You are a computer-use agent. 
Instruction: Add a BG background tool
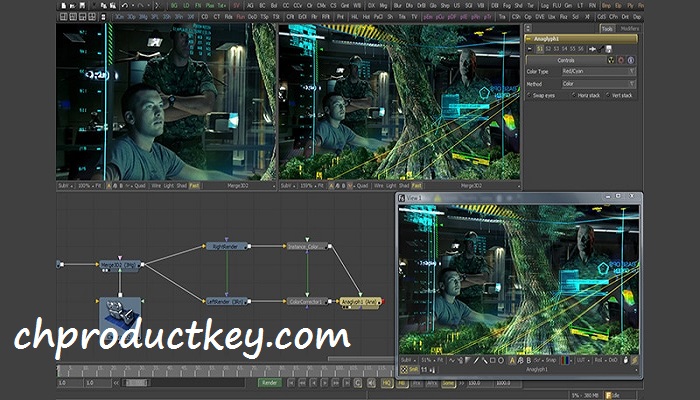(174, 6)
